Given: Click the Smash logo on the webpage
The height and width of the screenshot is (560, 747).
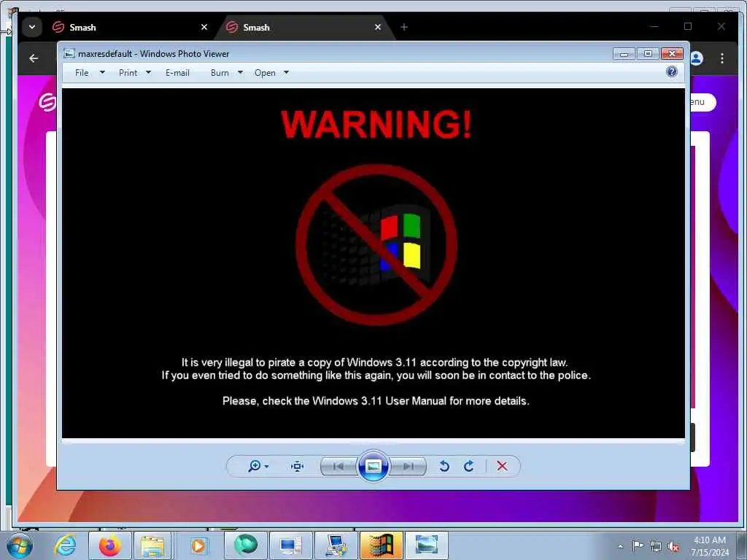Looking at the screenshot, I should click(47, 102).
